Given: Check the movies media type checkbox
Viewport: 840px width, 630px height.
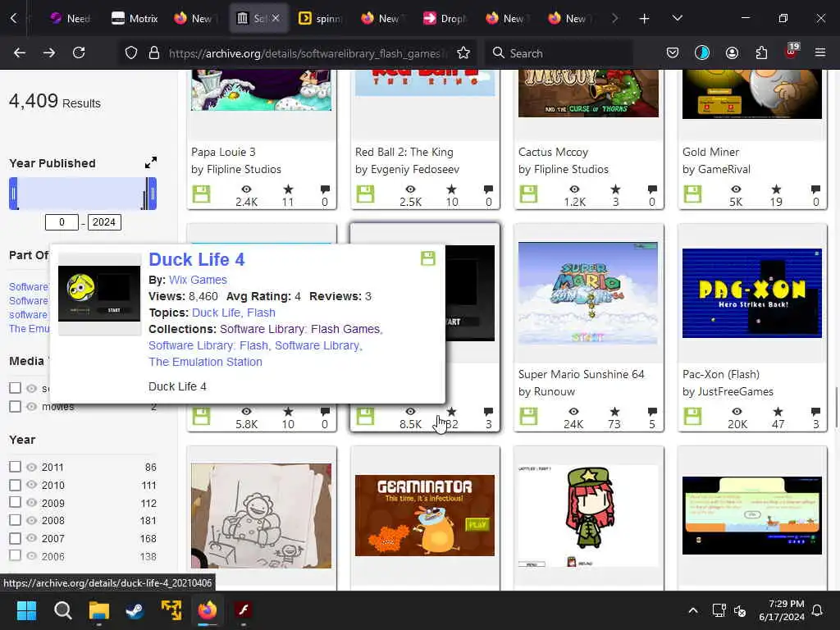Looking at the screenshot, I should [x=15, y=406].
